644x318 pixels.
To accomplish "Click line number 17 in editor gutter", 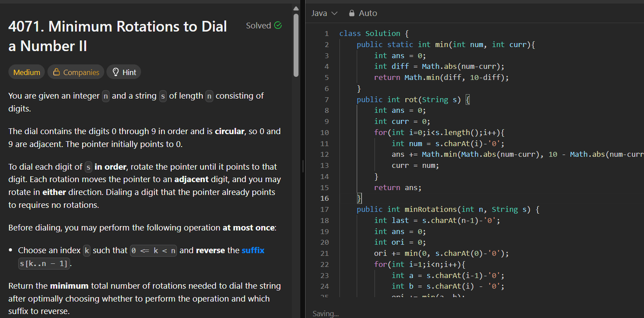I will [x=325, y=209].
